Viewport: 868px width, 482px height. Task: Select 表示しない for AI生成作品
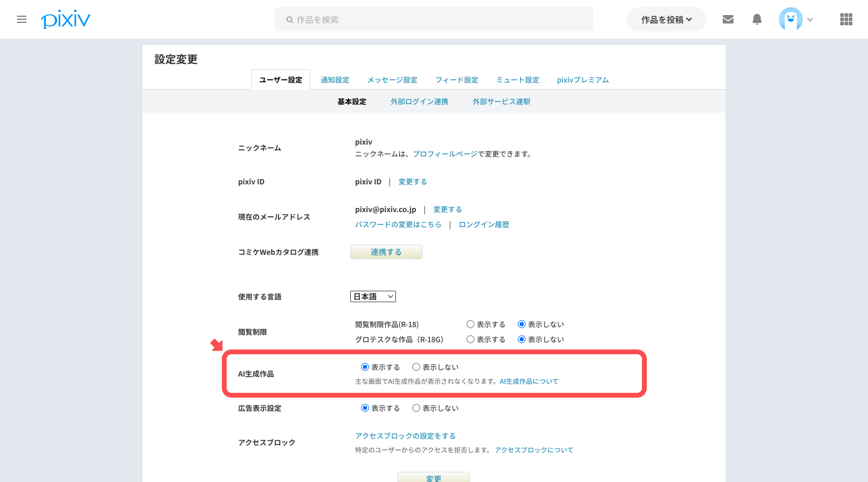point(416,367)
